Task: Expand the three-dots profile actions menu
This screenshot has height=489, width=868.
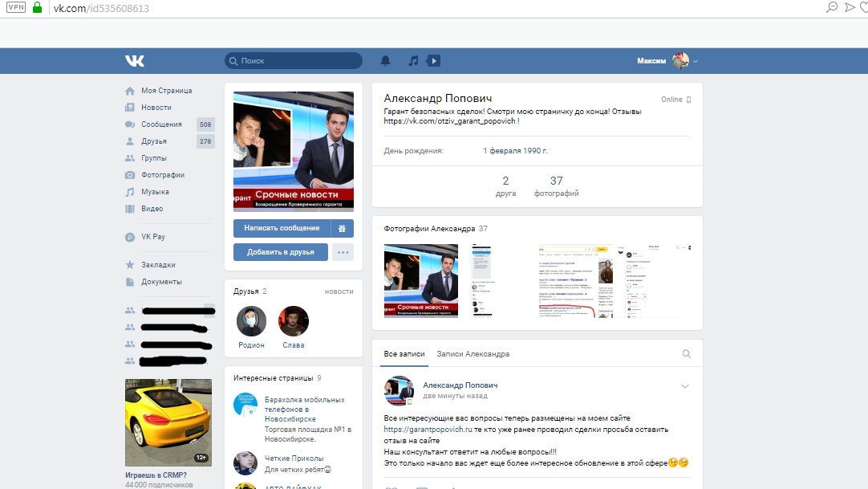Action: pyautogui.click(x=343, y=252)
